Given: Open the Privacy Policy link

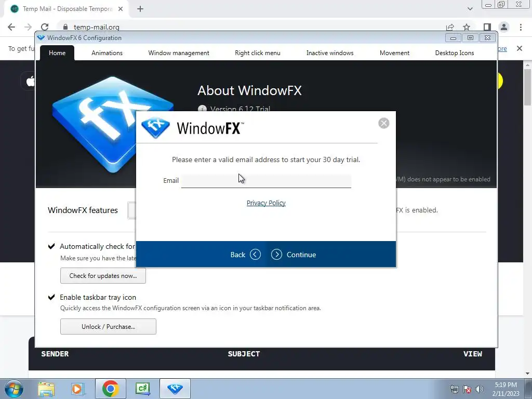Looking at the screenshot, I should tap(266, 203).
